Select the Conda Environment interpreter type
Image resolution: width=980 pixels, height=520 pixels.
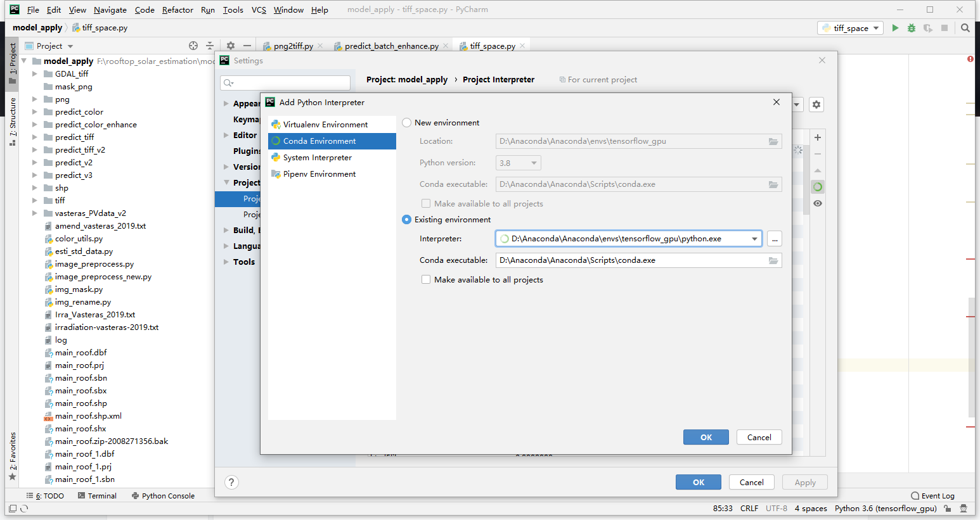click(321, 142)
